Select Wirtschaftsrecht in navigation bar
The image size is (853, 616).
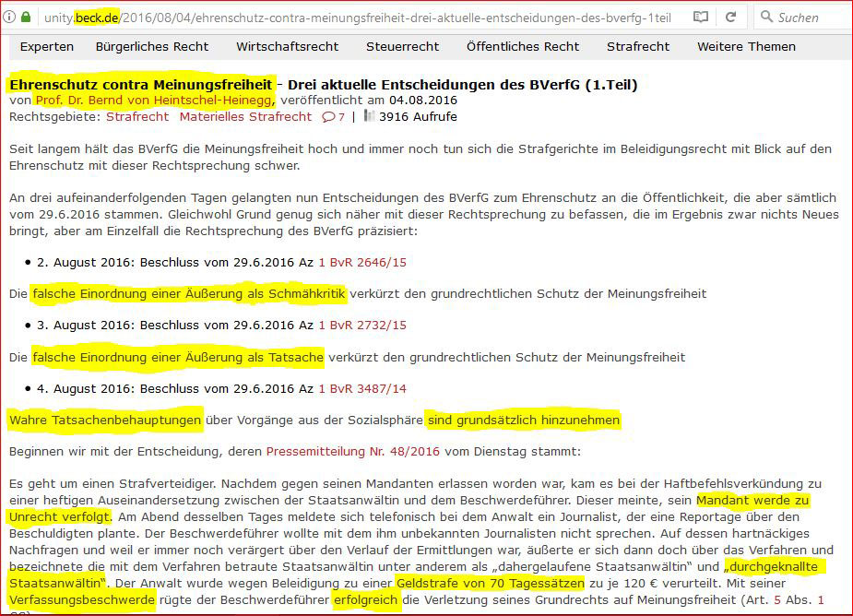pos(287,46)
